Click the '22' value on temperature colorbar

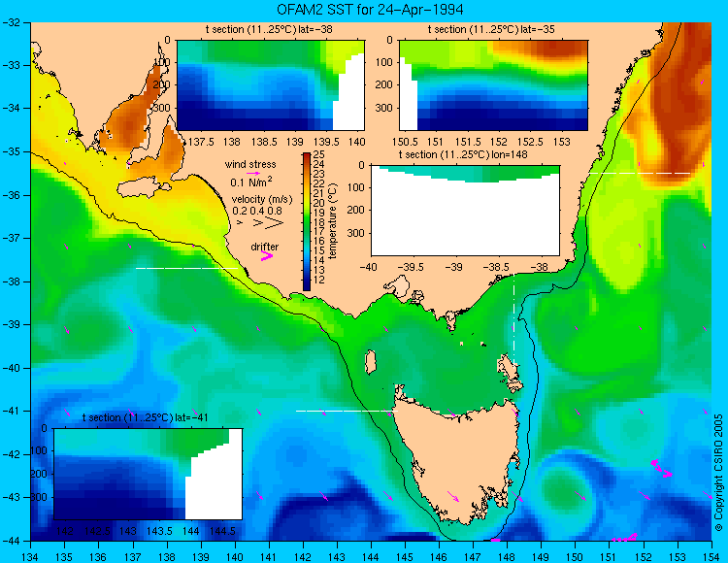tap(319, 183)
